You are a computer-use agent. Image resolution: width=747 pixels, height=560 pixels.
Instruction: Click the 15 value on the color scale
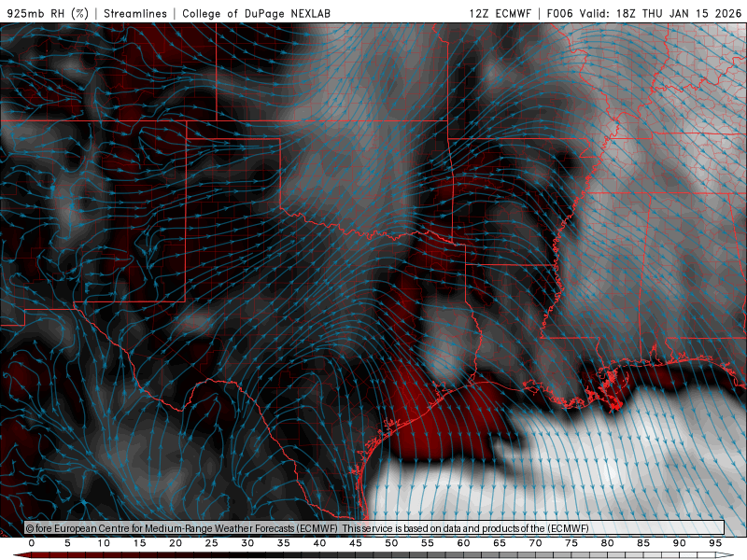(x=139, y=543)
